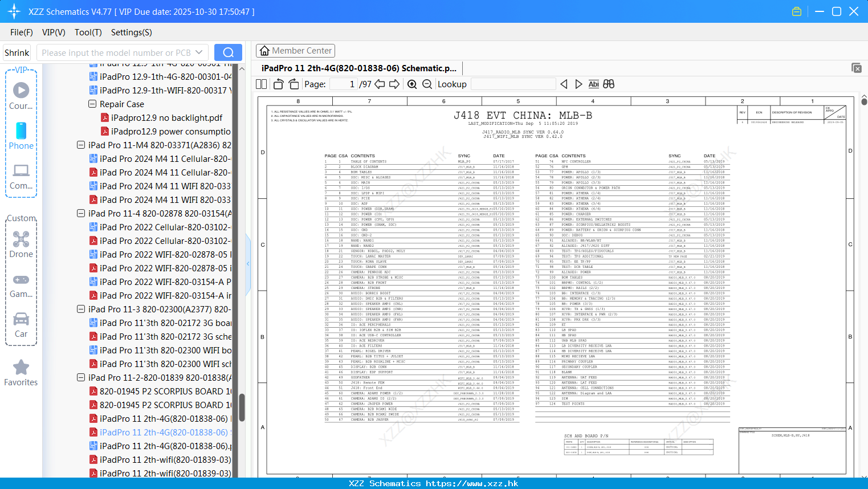This screenshot has height=489, width=868.
Task: Click the XZZ app logo icon
Action: pyautogui.click(x=14, y=11)
